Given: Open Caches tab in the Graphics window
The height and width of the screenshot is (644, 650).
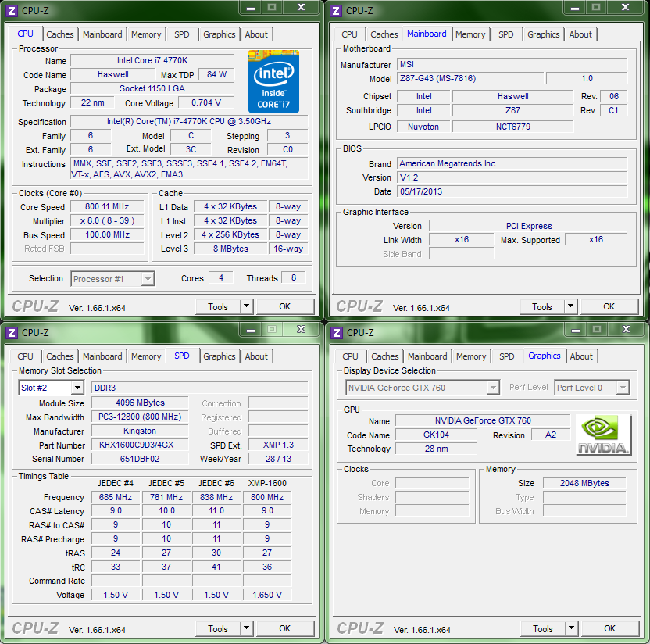Looking at the screenshot, I should [384, 356].
